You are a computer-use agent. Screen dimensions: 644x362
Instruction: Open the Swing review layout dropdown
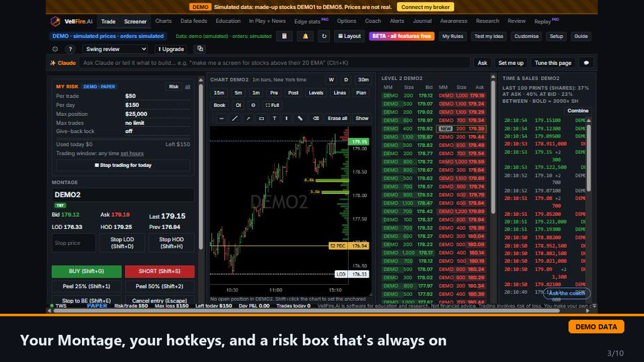[x=116, y=49]
